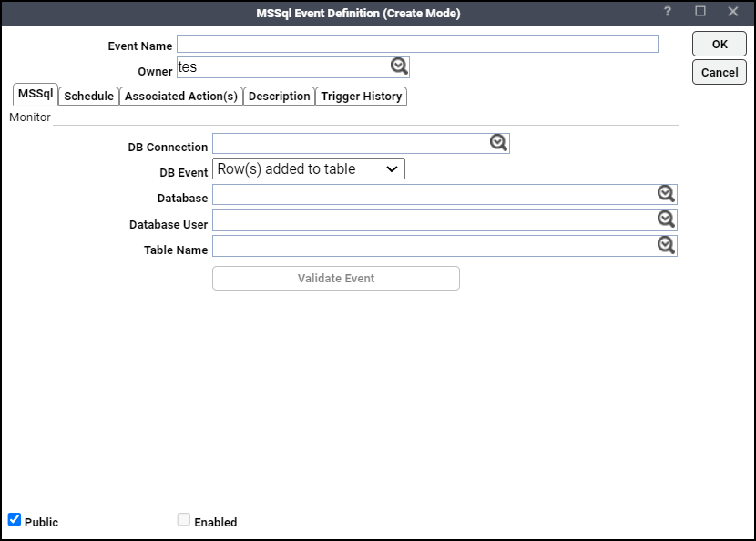
Task: Open the DB Connection lookup icon
Action: (498, 143)
